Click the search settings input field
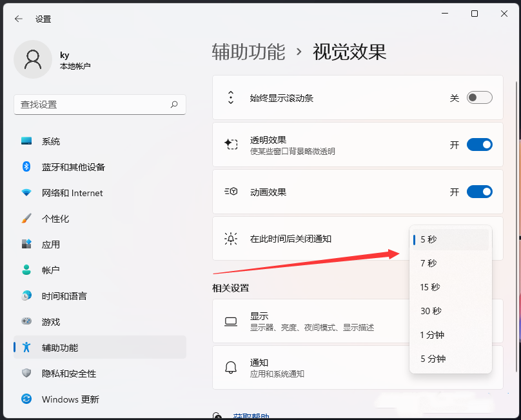The height and width of the screenshot is (420, 521). [100, 105]
